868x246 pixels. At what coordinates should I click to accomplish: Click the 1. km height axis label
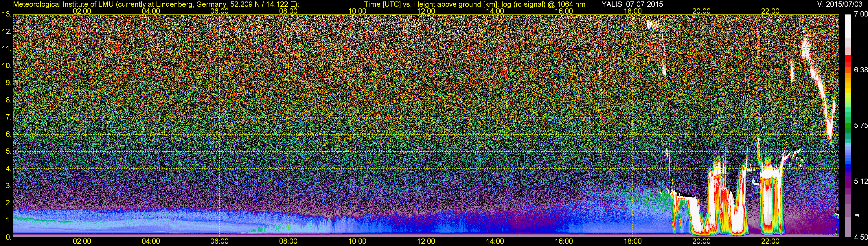tap(8, 220)
